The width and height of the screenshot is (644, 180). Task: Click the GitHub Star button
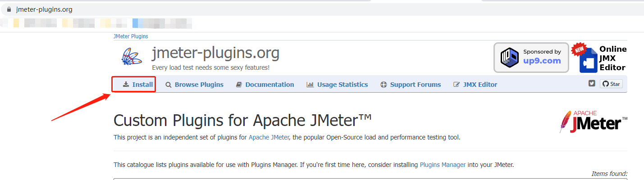click(611, 84)
